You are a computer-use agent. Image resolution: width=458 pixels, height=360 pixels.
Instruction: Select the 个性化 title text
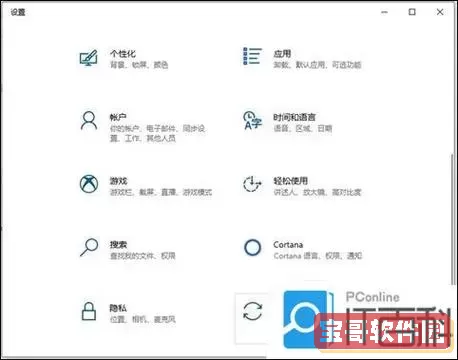[123, 54]
